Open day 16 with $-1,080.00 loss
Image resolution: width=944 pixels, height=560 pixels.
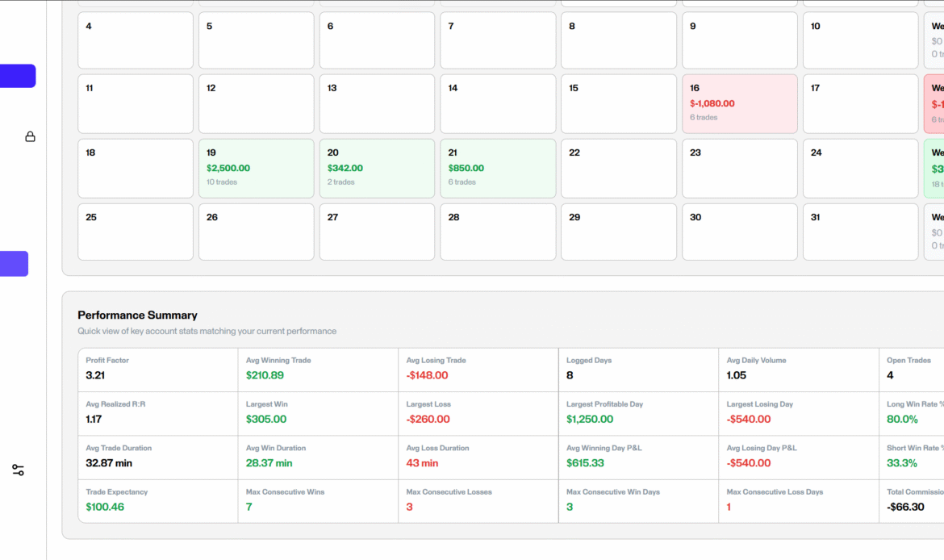tap(739, 104)
